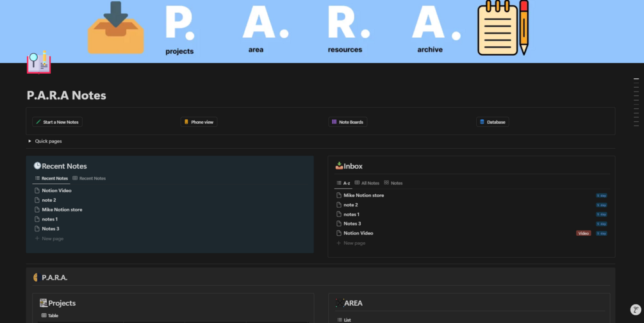644x323 pixels.
Task: Click page icon of note 2 in Inbox
Action: point(339,204)
